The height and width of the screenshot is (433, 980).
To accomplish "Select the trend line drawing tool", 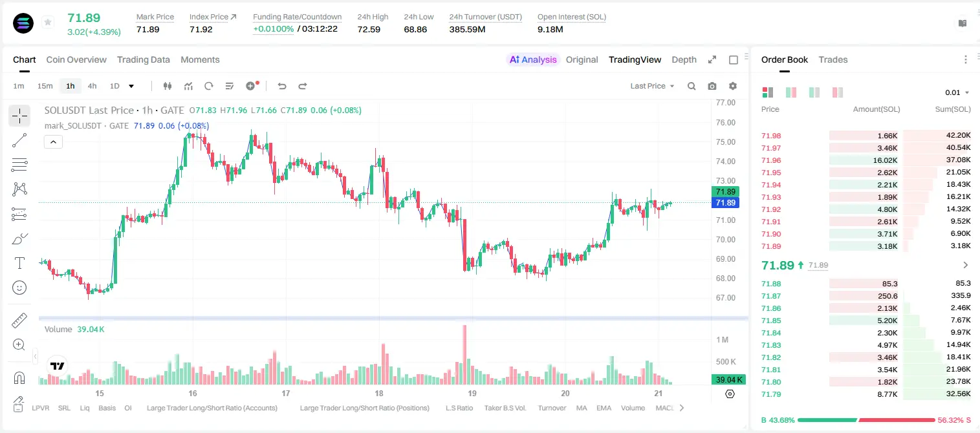I will point(19,140).
